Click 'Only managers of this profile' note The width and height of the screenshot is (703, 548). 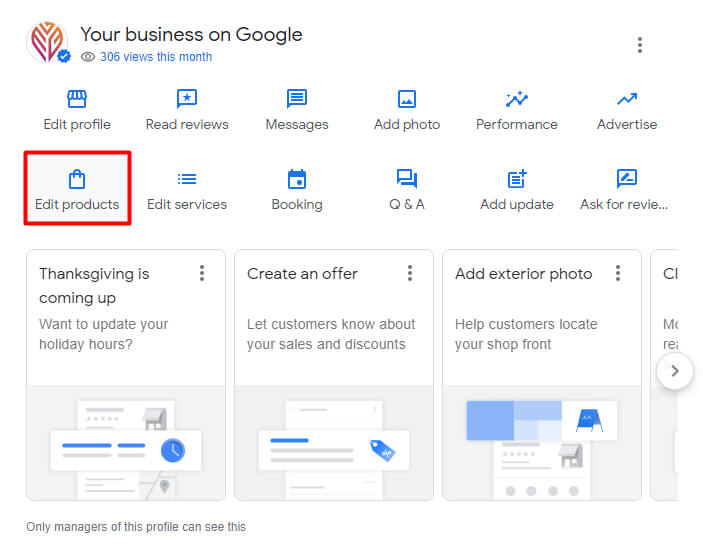(x=136, y=526)
